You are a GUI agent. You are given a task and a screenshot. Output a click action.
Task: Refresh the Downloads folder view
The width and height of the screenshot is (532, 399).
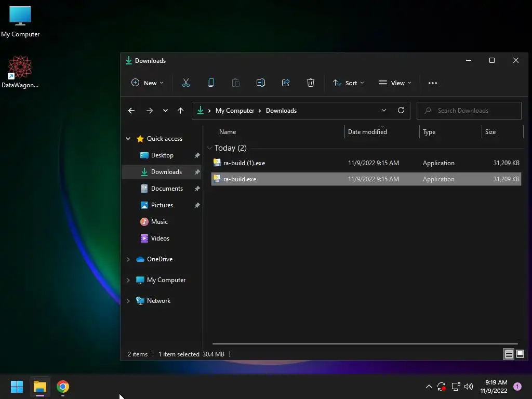(x=401, y=110)
